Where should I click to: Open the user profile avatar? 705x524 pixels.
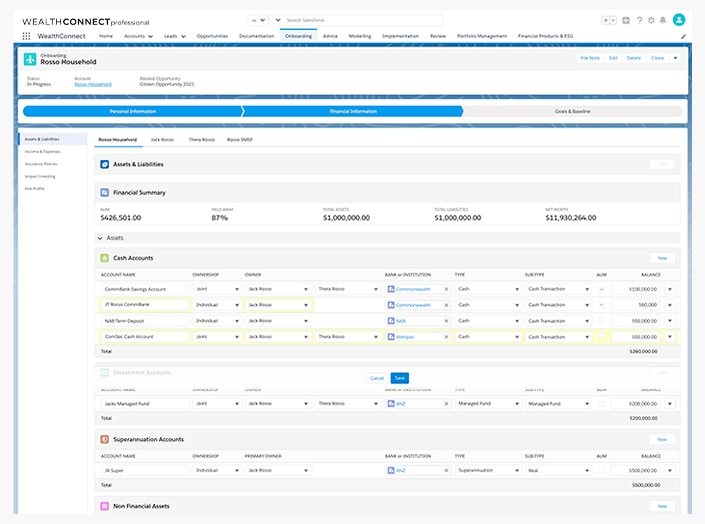[x=679, y=20]
